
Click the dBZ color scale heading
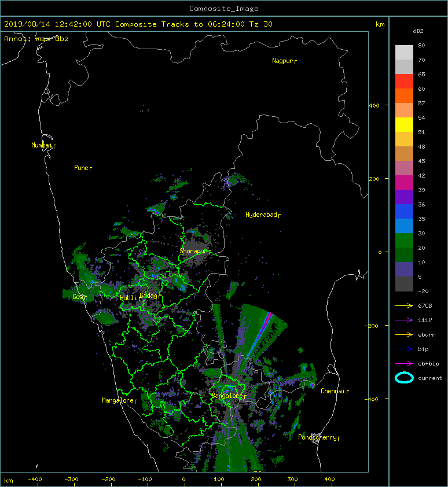tap(418, 31)
